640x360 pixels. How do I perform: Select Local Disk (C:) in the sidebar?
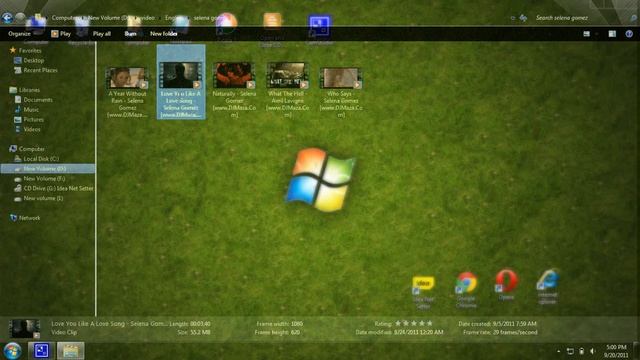37,159
